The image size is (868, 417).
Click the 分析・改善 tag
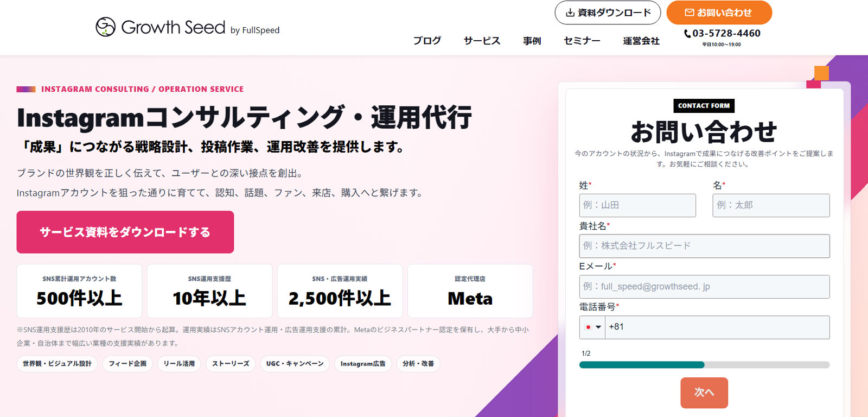tap(418, 364)
